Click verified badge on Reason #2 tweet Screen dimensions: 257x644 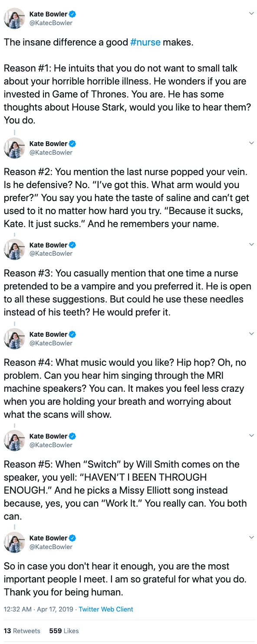[x=73, y=143]
